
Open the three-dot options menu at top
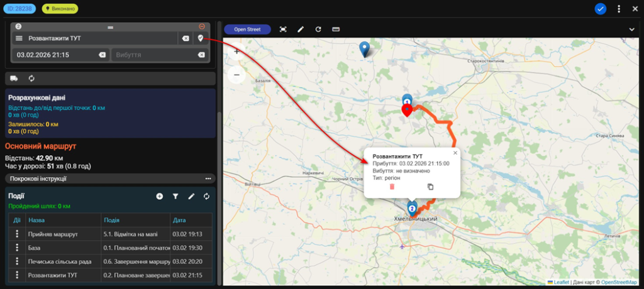point(619,9)
